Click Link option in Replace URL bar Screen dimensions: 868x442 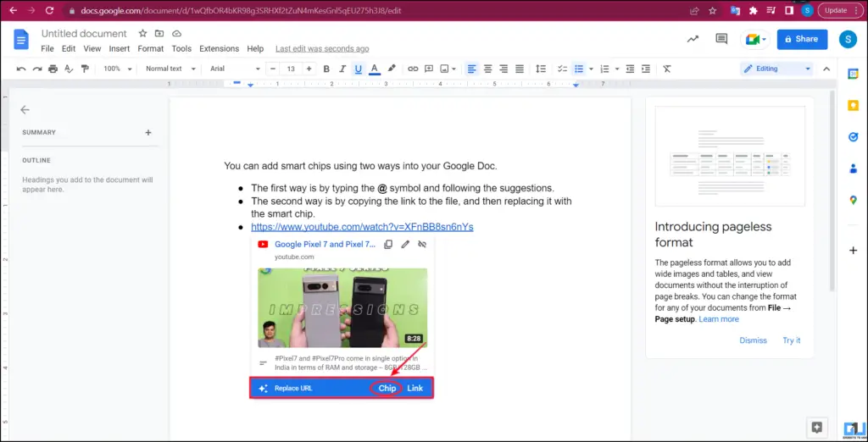(x=415, y=389)
